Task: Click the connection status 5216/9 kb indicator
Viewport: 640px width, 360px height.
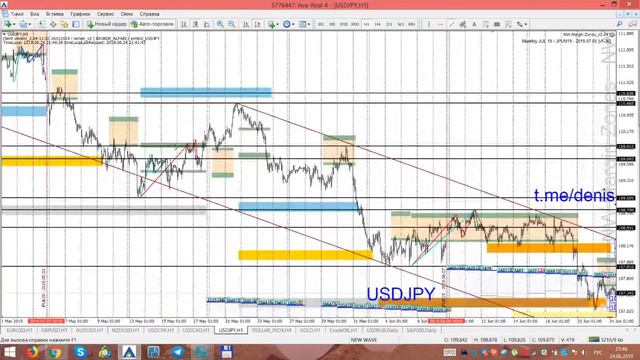Action: 607,340
